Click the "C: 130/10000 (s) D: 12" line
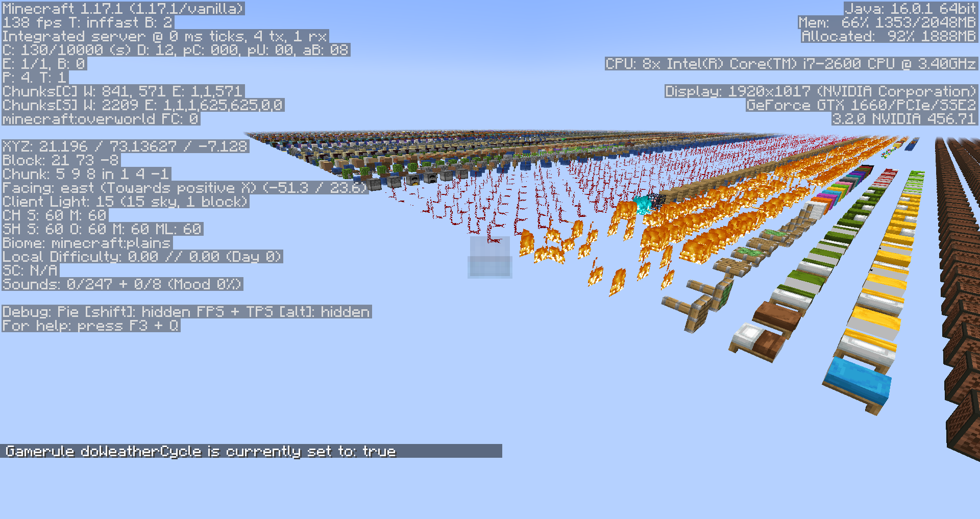 [x=176, y=50]
